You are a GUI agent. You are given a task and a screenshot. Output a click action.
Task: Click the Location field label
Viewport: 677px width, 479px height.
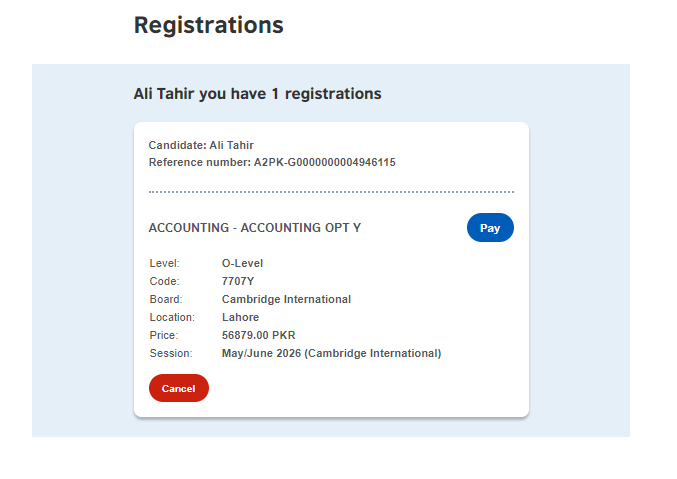(x=172, y=318)
